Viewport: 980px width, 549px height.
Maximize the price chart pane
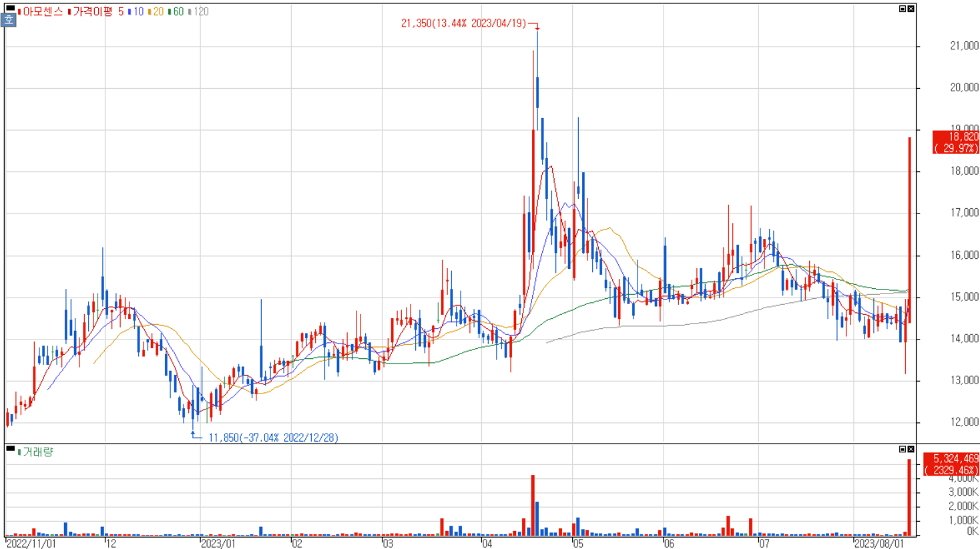tap(903, 9)
